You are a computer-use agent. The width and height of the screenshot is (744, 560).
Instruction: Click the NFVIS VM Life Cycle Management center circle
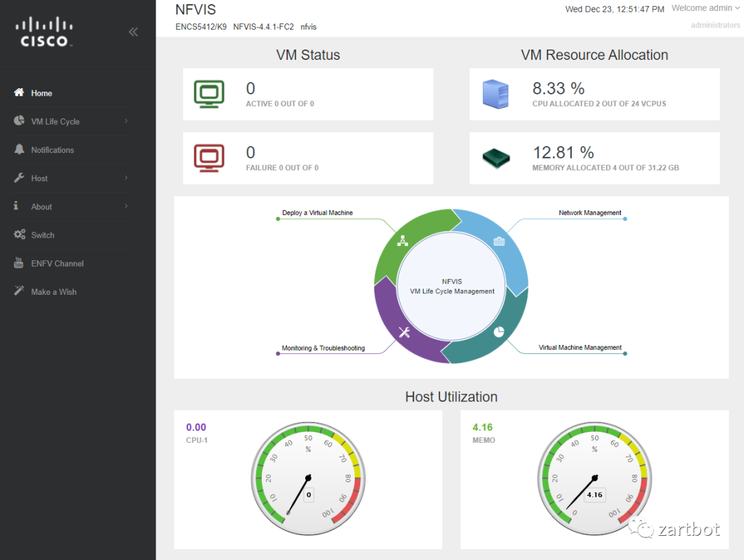tap(451, 286)
